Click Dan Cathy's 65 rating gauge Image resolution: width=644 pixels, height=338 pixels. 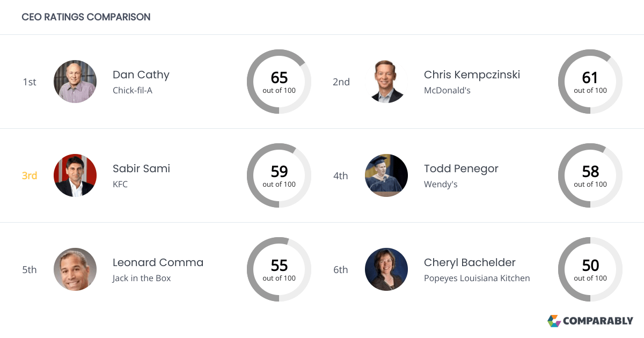click(279, 82)
